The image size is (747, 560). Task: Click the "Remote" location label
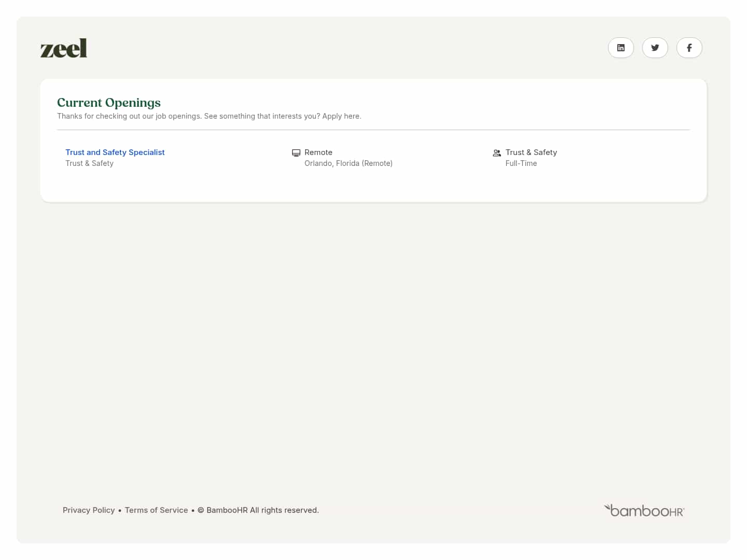click(x=319, y=152)
